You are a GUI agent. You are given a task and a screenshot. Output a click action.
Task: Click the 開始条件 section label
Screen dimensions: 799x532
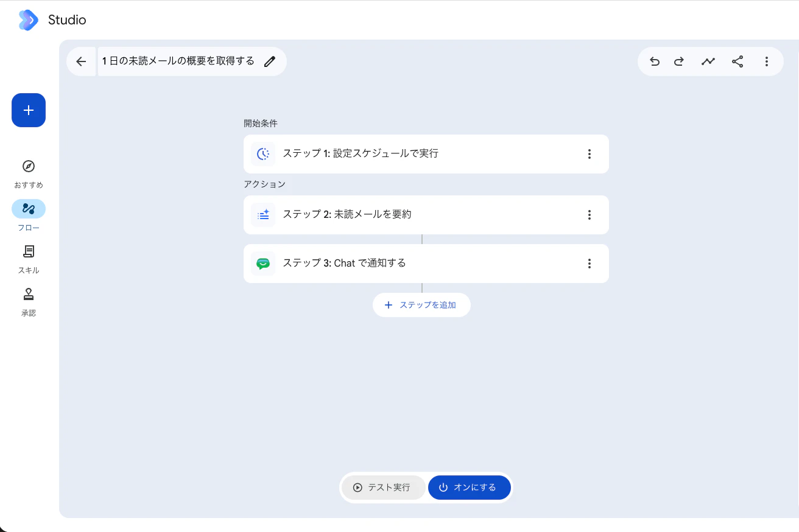click(261, 124)
